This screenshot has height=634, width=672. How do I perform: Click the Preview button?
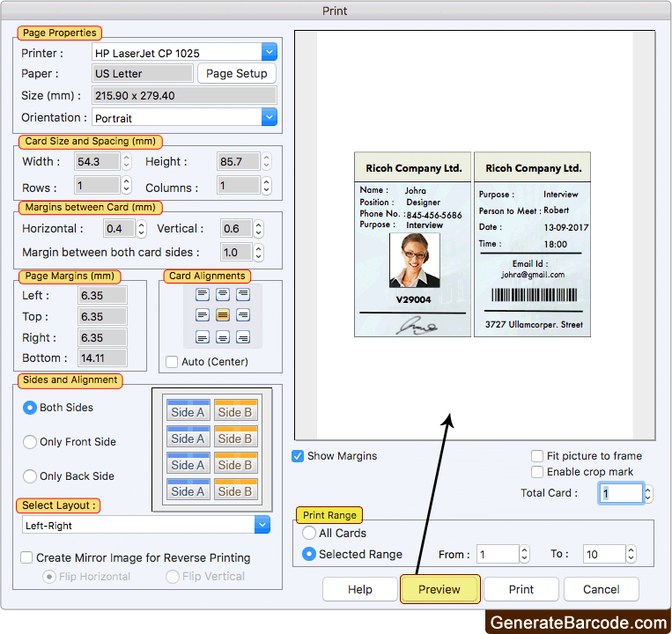pyautogui.click(x=439, y=589)
